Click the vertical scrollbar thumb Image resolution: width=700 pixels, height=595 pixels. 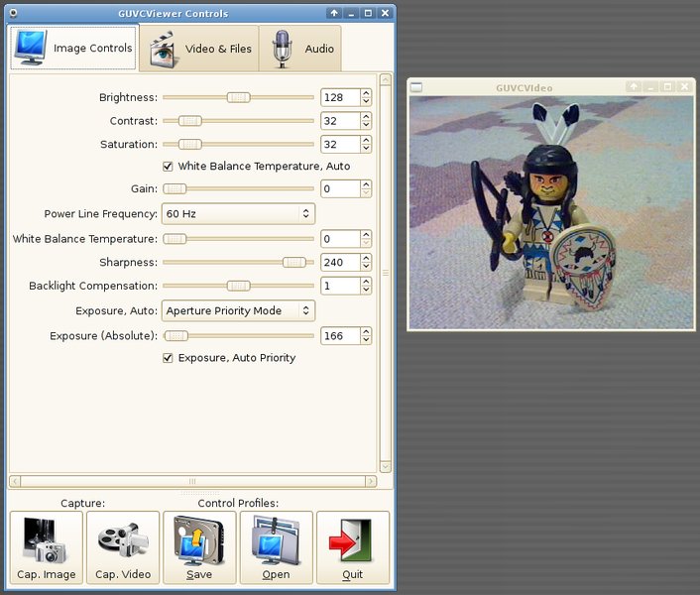386,273
